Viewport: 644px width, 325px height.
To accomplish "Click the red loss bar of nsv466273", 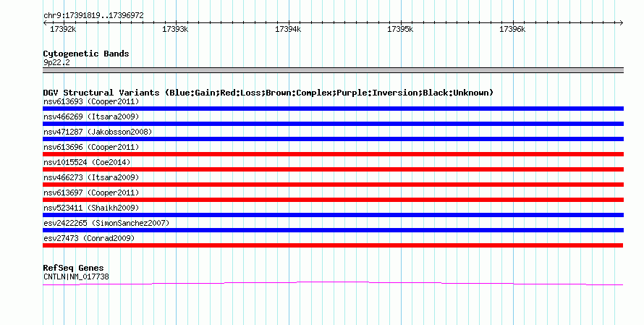I will point(333,185).
